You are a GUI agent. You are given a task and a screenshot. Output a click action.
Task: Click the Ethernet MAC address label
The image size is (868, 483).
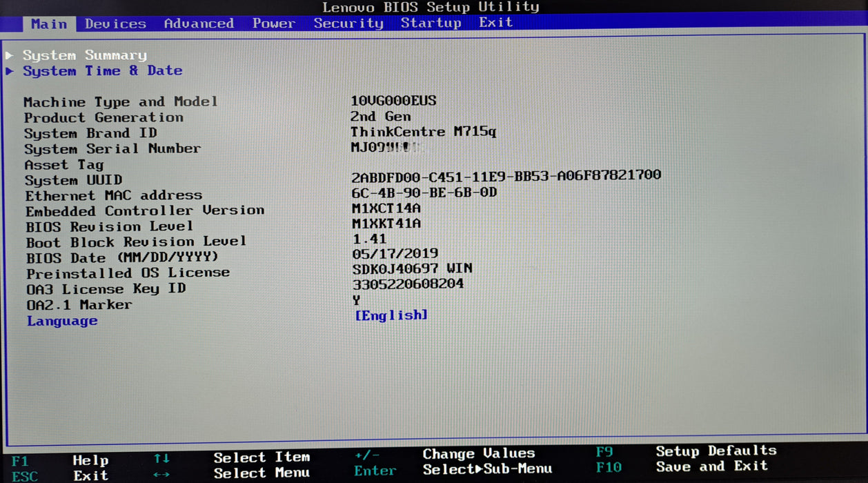pos(114,196)
